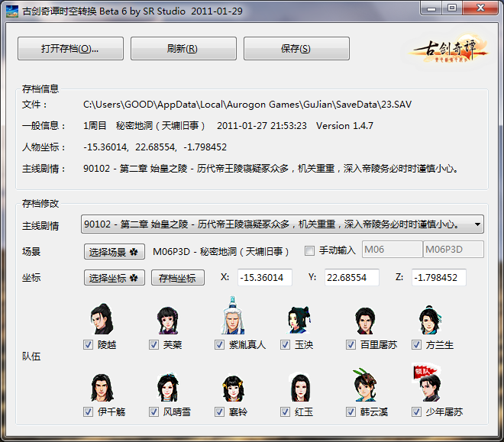This screenshot has width=504, height=442.
Task: Click the X coordinate input field
Action: [x=264, y=278]
